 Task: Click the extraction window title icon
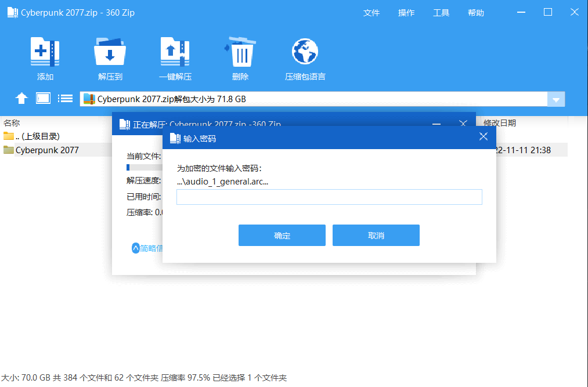pos(124,124)
